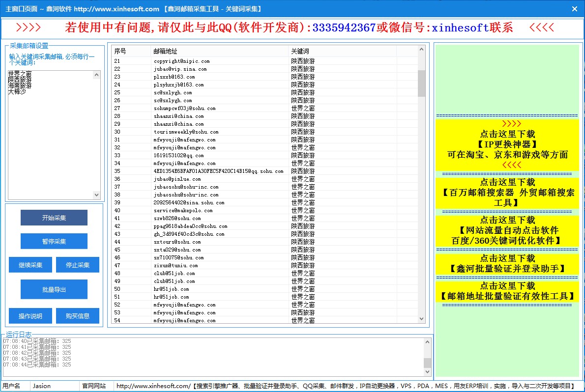
Task: Select row 27 sohumpcwf03j@sohu.com
Action: (265, 108)
